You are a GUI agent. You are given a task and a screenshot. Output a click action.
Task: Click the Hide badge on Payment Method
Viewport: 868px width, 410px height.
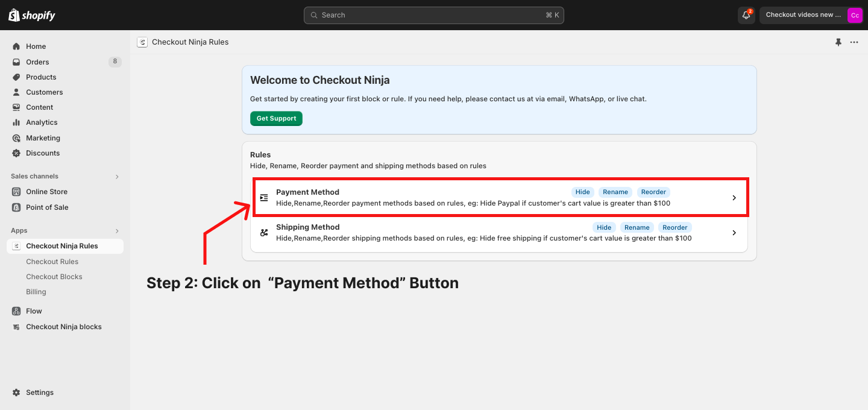(582, 192)
